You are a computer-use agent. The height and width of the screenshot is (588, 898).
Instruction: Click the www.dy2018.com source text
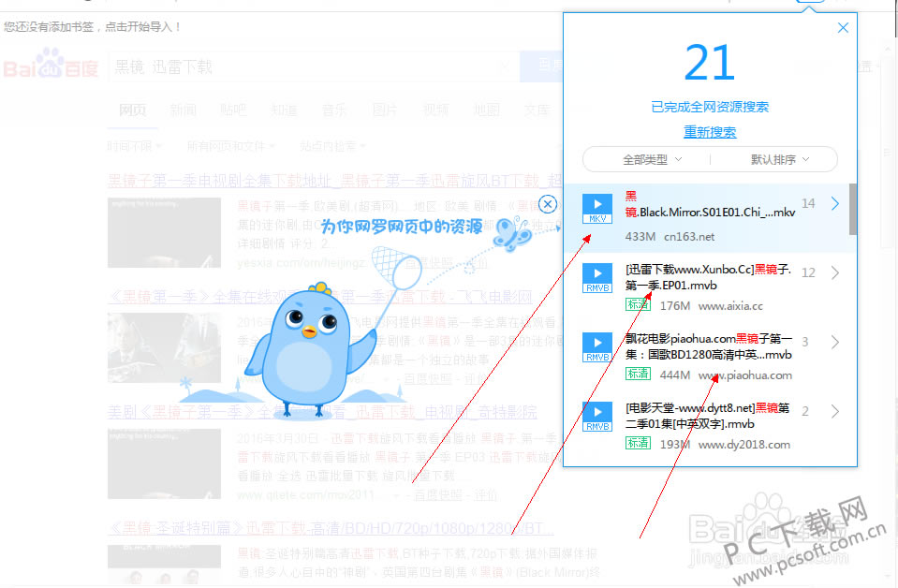pyautogui.click(x=743, y=445)
